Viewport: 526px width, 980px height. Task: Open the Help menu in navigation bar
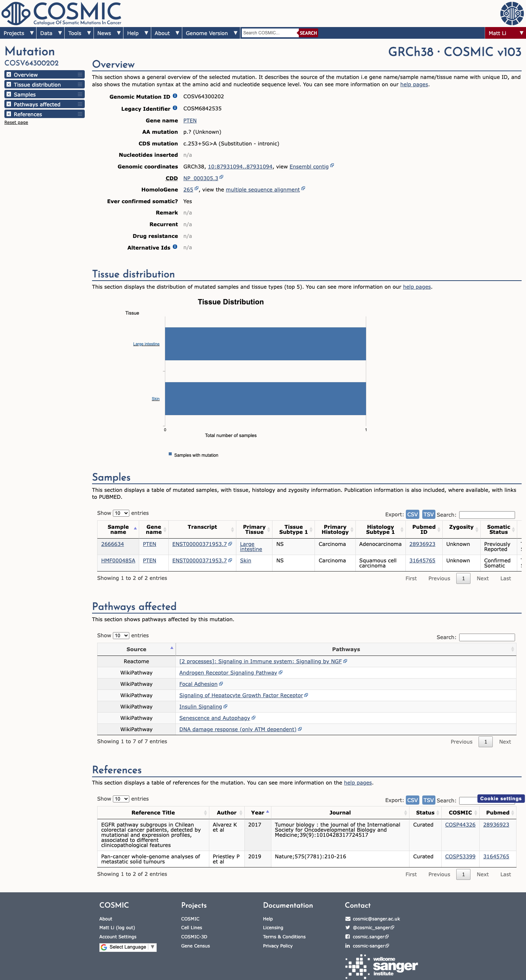tap(137, 33)
